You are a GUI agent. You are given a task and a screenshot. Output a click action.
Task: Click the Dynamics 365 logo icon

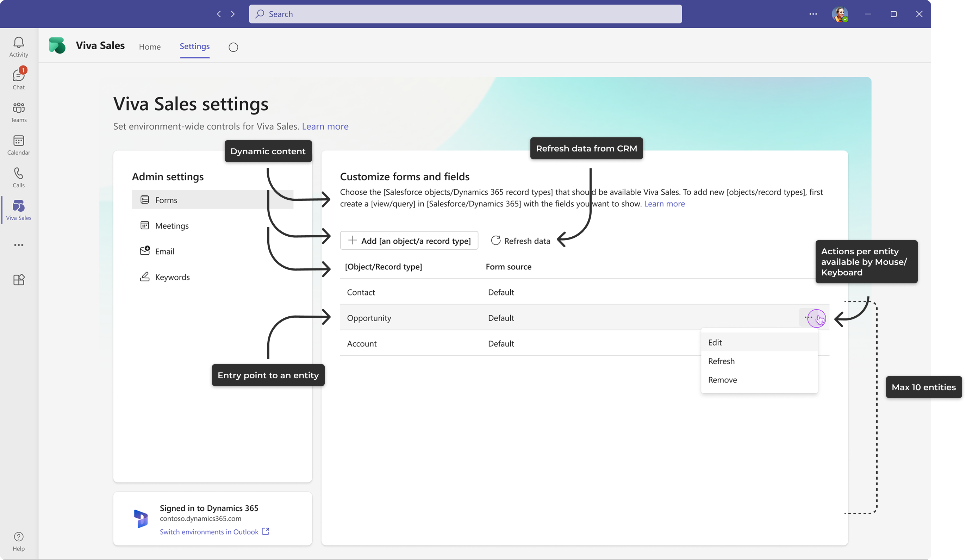pyautogui.click(x=141, y=518)
